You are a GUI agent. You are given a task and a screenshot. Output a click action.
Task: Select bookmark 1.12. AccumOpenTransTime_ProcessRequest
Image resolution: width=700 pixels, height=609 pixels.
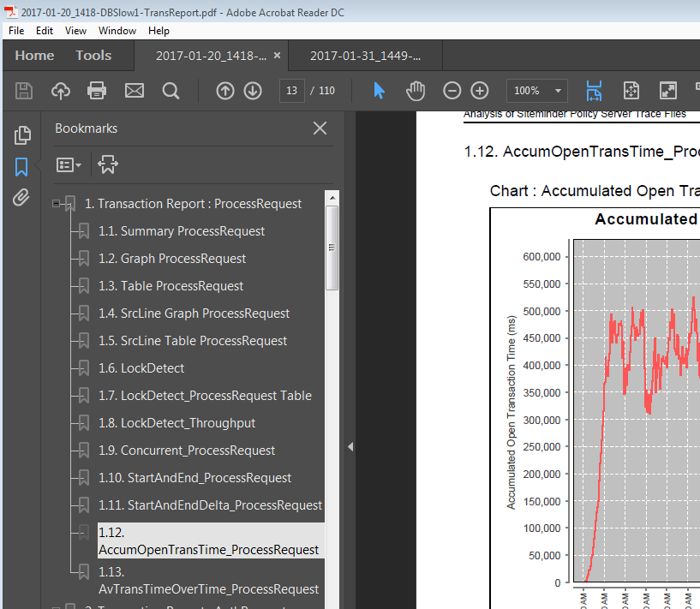tap(209, 540)
